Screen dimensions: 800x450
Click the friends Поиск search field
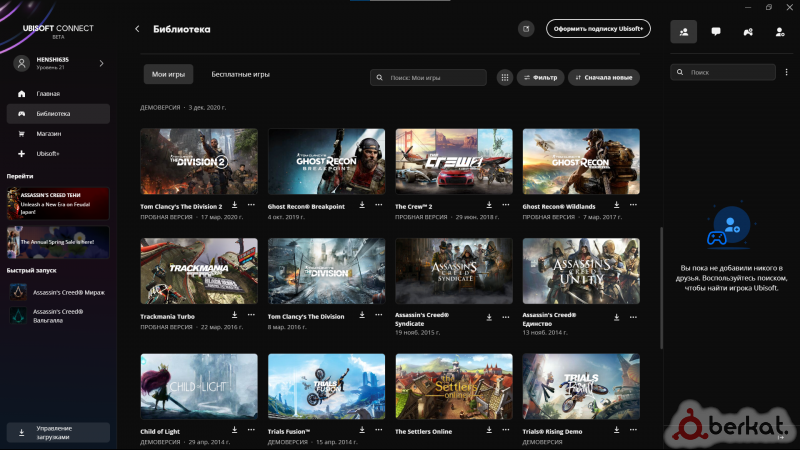[723, 72]
